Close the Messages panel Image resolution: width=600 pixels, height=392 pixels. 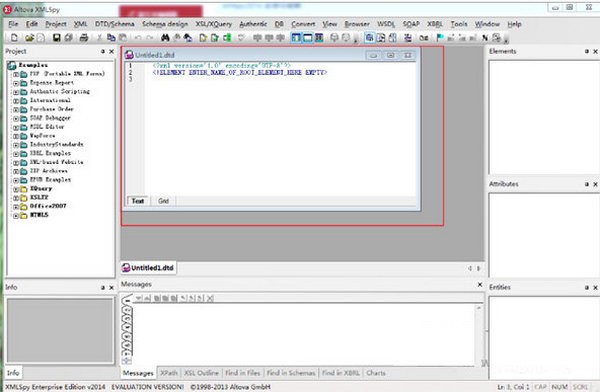coord(480,284)
